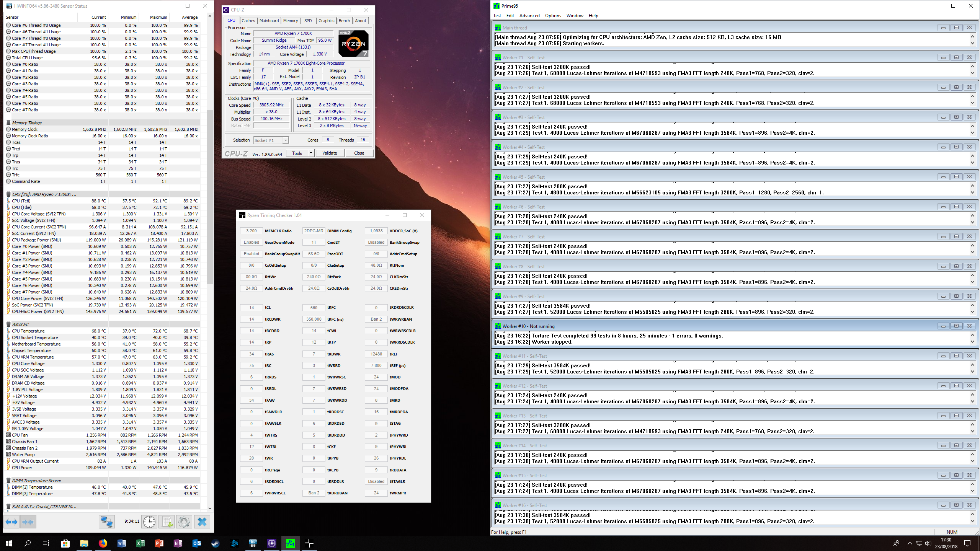Image resolution: width=980 pixels, height=551 pixels.
Task: Switch to Prime95 taskbar icon
Action: [x=290, y=543]
